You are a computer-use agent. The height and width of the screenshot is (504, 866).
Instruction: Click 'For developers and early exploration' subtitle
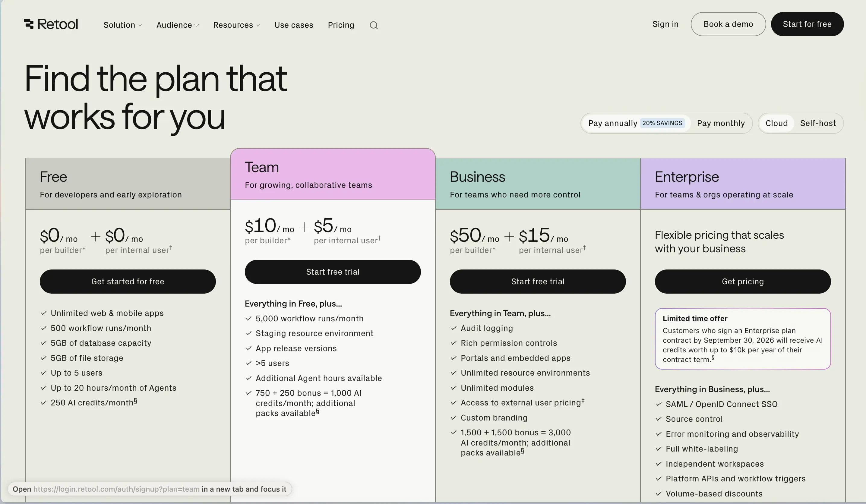pyautogui.click(x=111, y=195)
